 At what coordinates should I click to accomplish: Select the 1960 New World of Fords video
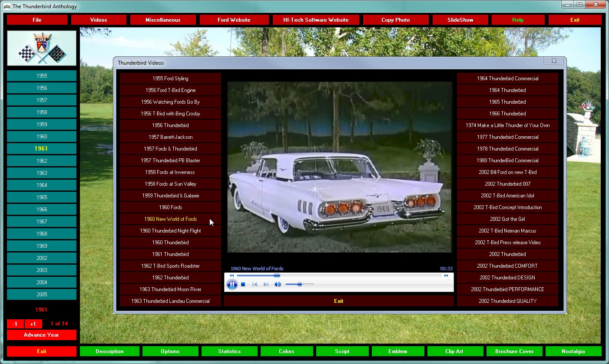point(170,219)
